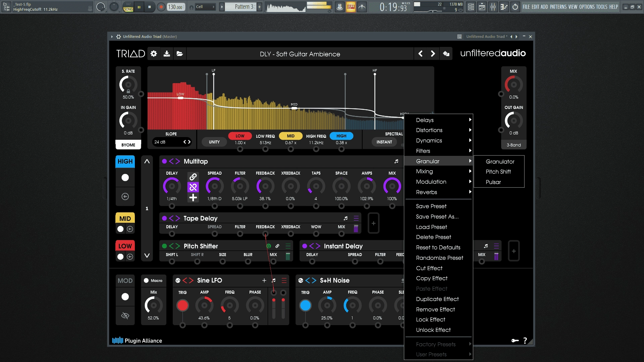Click the LOW band solo arrow icon

click(x=130, y=257)
